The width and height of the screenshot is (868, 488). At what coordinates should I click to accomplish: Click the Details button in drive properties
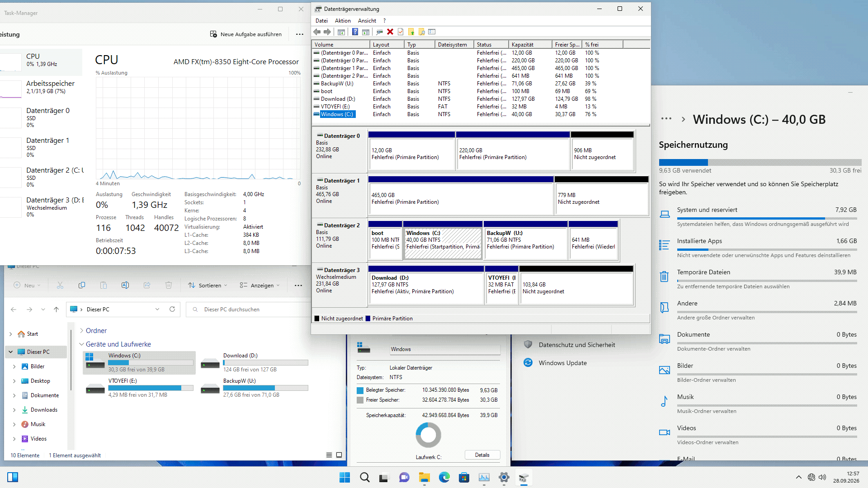click(x=482, y=455)
